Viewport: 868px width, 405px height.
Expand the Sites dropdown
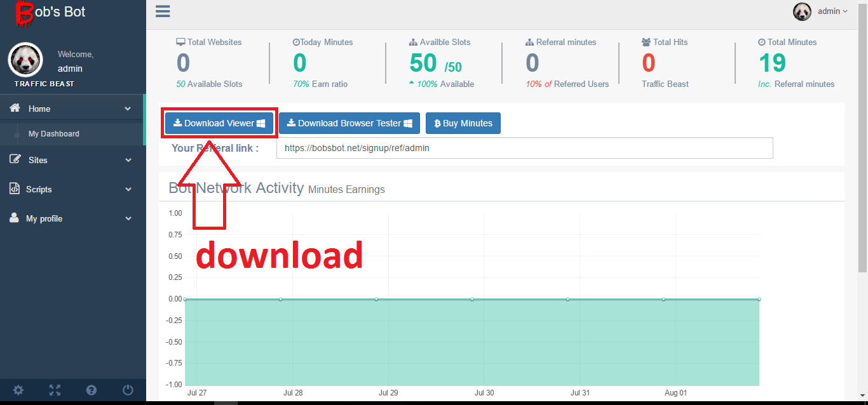(128, 160)
